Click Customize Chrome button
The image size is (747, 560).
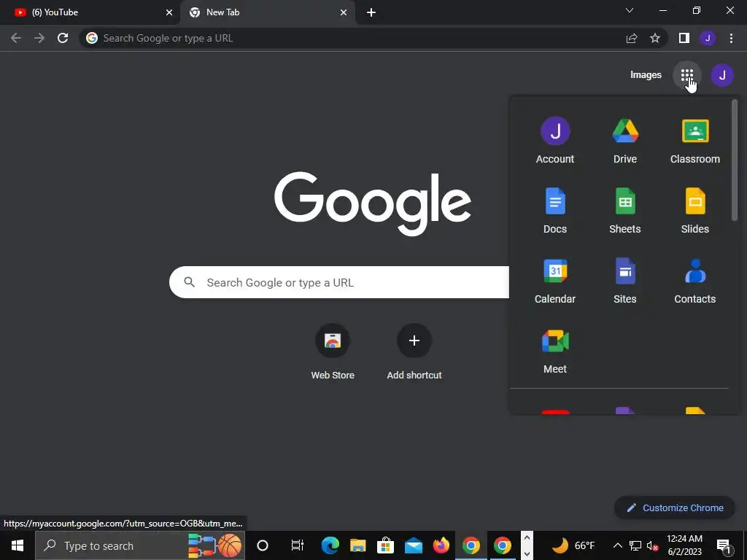675,507
